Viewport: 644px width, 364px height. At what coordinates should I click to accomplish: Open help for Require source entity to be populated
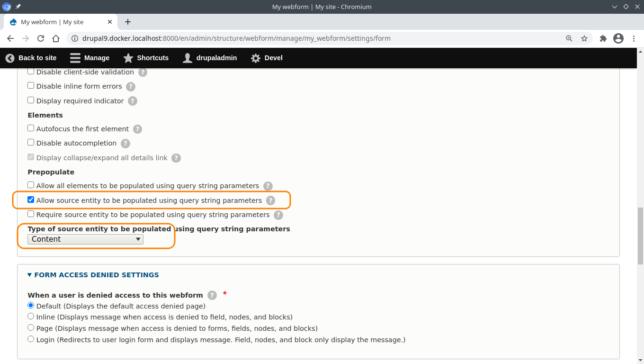(x=278, y=215)
